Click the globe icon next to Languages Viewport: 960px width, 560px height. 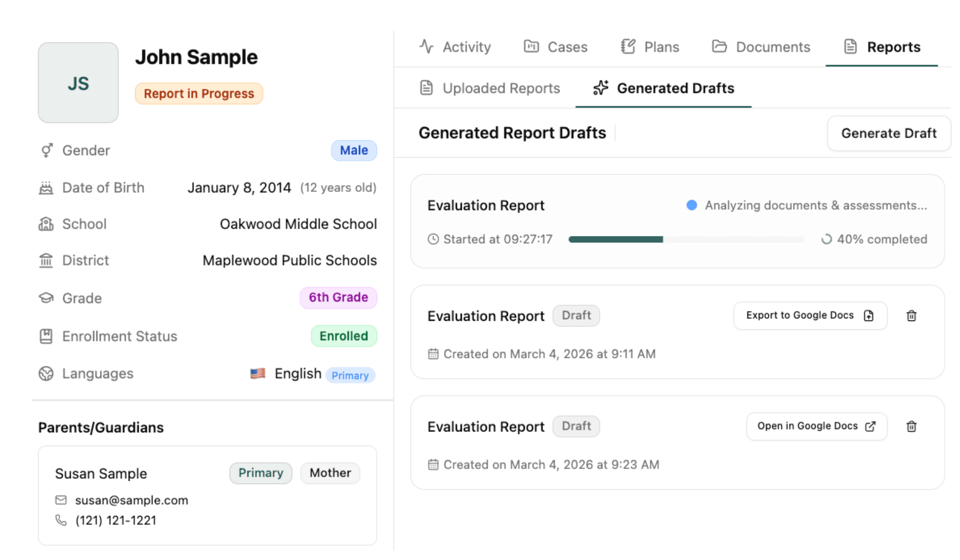(46, 374)
